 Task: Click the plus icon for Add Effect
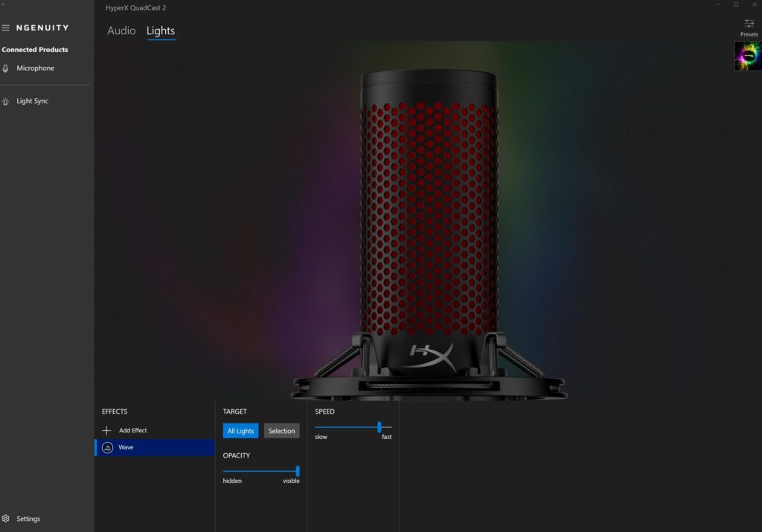(106, 431)
